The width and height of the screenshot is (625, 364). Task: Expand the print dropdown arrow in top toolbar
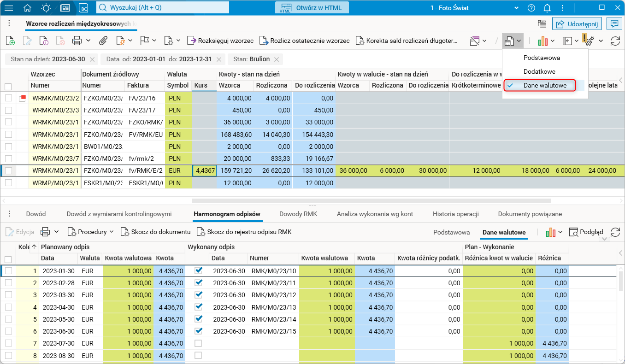[x=88, y=41]
